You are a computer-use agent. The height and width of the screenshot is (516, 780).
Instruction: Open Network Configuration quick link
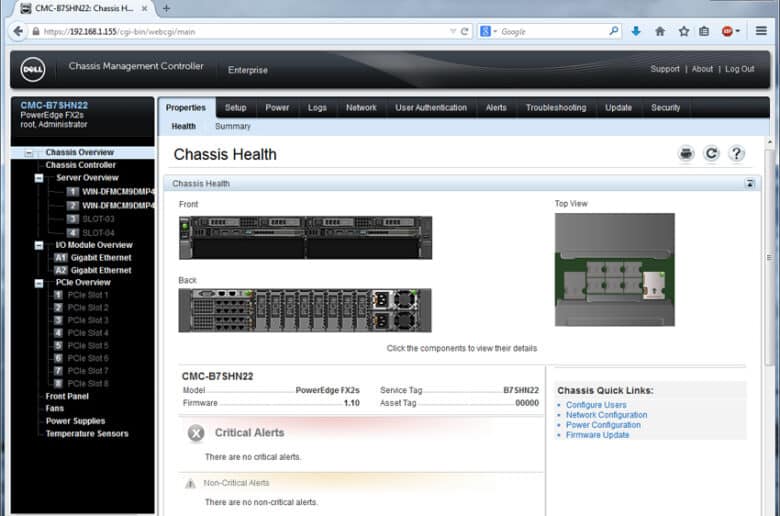[x=606, y=415]
